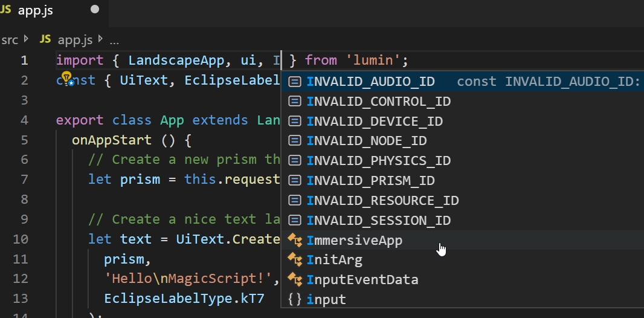Click the JS file icon in breadcrumb
This screenshot has width=644, height=318.
(x=45, y=40)
